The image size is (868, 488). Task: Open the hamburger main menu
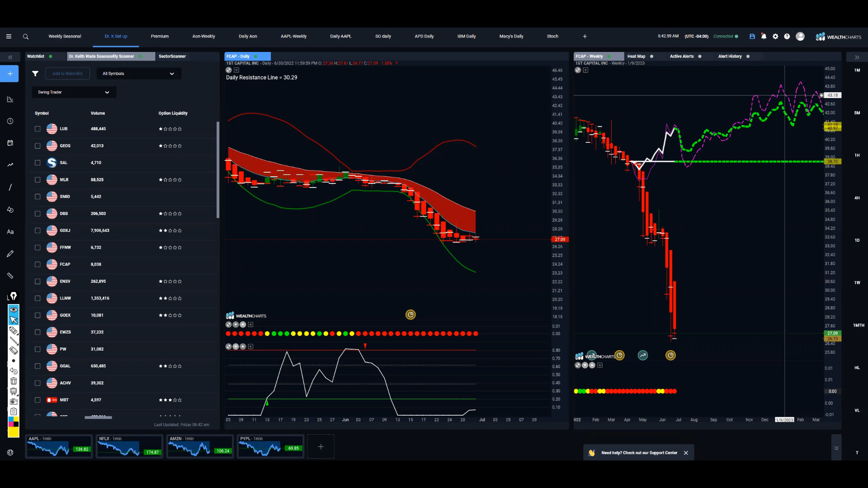click(9, 37)
